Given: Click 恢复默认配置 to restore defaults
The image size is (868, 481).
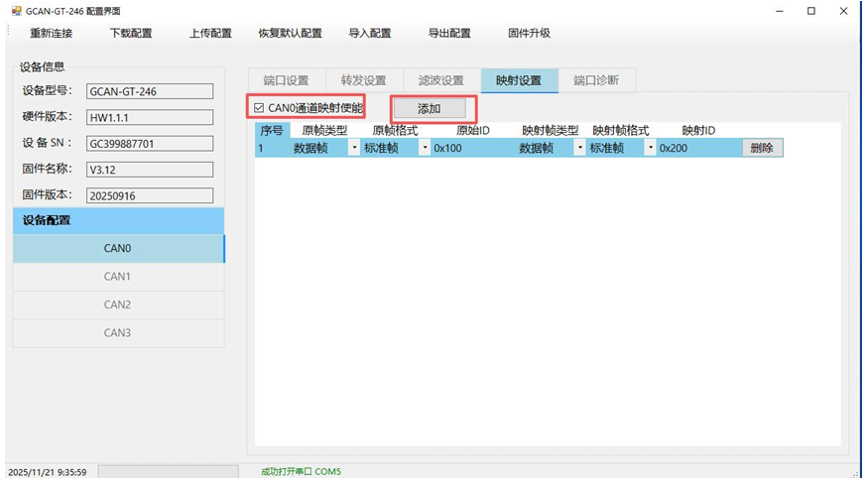Looking at the screenshot, I should [290, 33].
